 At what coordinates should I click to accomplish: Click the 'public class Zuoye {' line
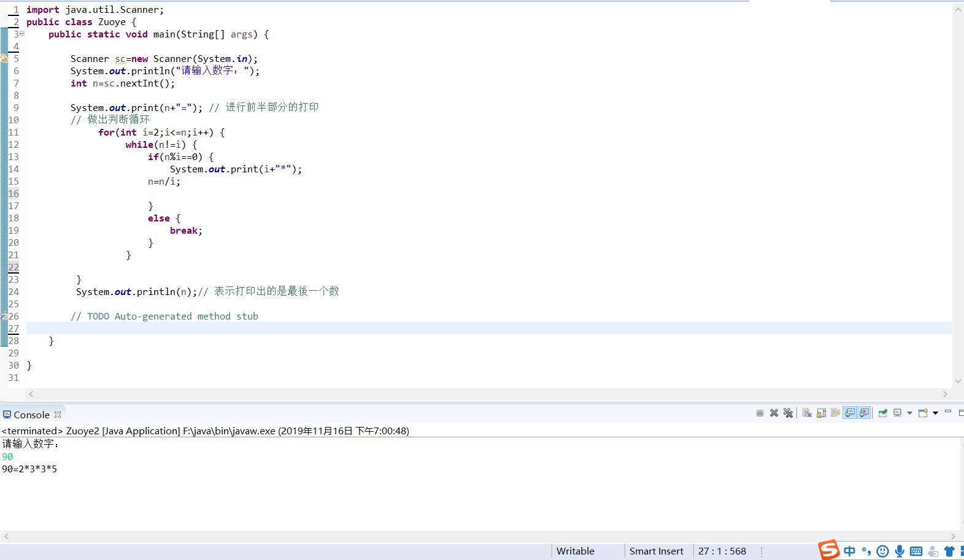(x=81, y=21)
